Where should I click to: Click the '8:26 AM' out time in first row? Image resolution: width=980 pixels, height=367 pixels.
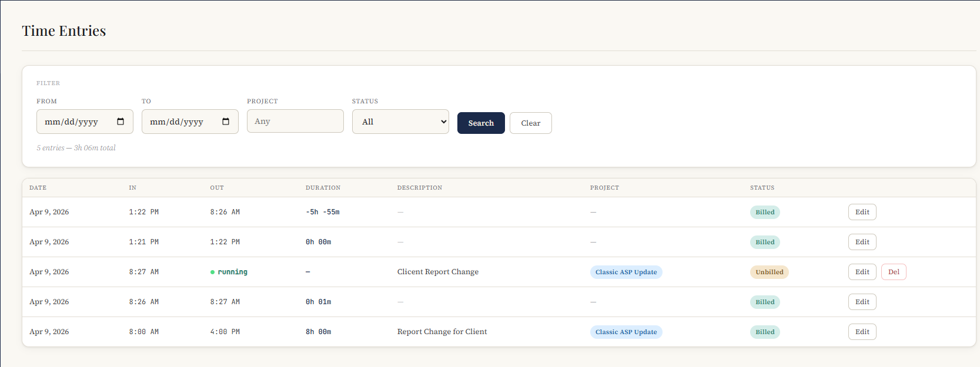225,212
